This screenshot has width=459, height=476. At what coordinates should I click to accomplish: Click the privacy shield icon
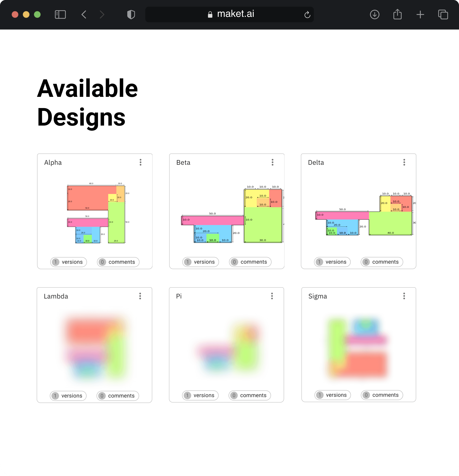[131, 15]
